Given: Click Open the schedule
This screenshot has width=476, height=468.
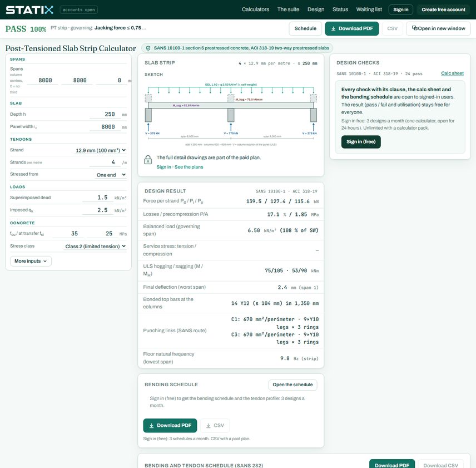Looking at the screenshot, I should click(292, 385).
